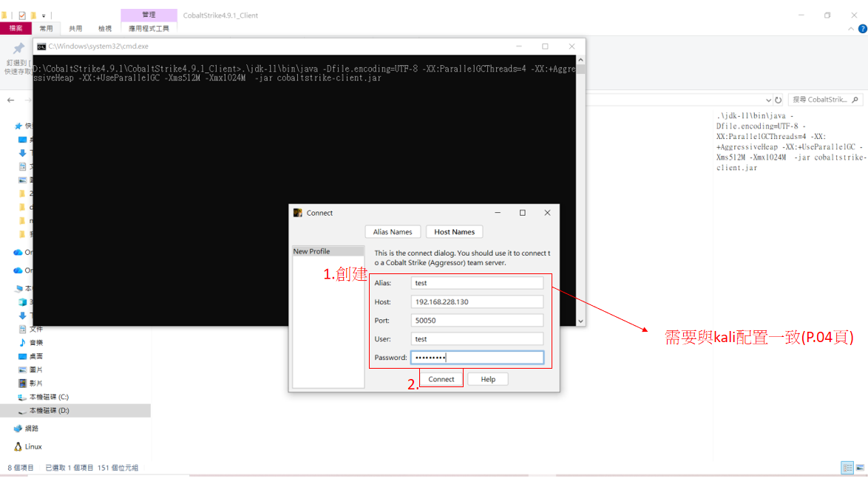Image resolution: width=868 pixels, height=481 pixels.
Task: Click the Downloads arrow icon under This PC
Action: click(x=23, y=315)
